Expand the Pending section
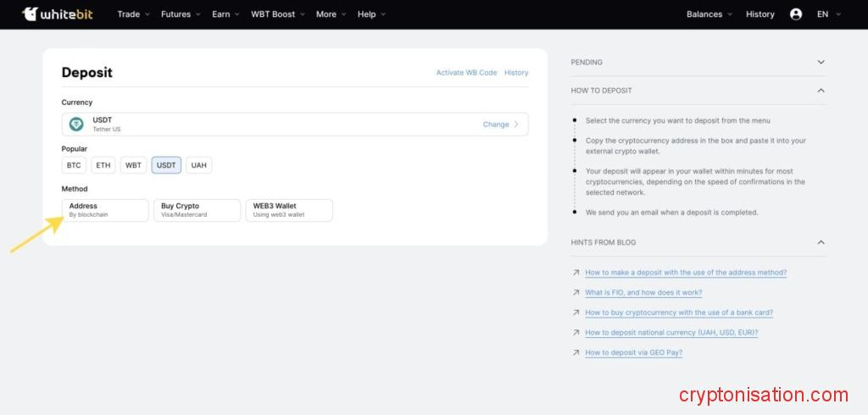868x415 pixels. click(x=820, y=63)
